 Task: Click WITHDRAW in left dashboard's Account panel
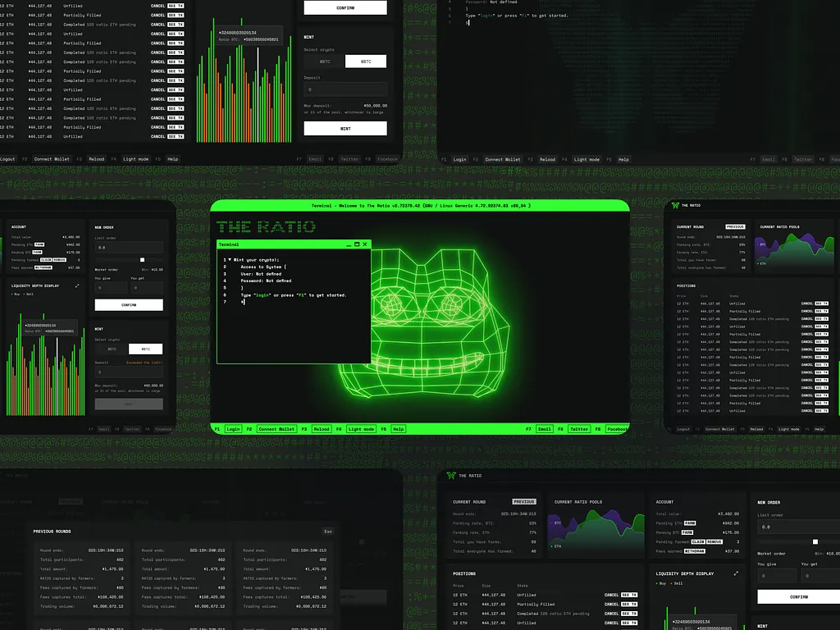tap(43, 267)
